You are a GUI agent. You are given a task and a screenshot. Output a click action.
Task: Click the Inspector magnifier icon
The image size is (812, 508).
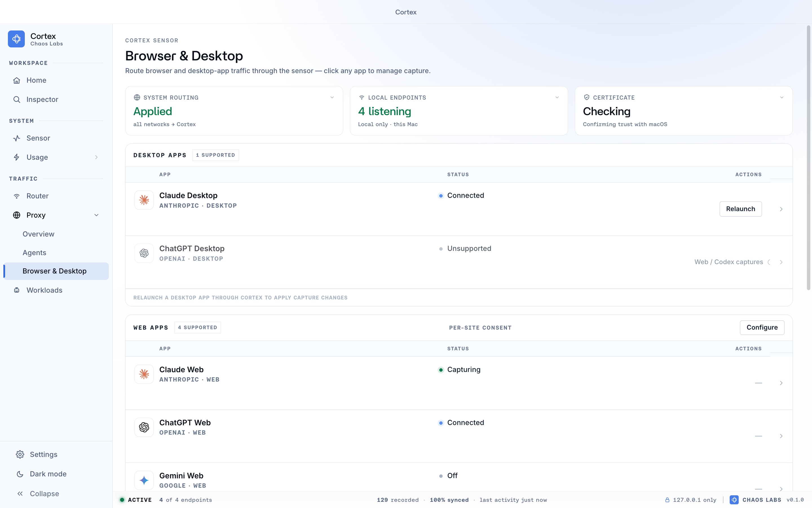pyautogui.click(x=16, y=99)
